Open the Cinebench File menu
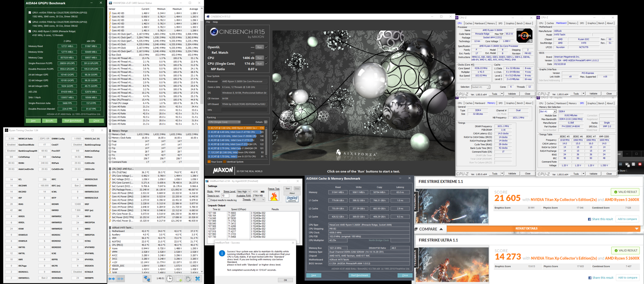This screenshot has width=644, height=284. click(x=208, y=22)
